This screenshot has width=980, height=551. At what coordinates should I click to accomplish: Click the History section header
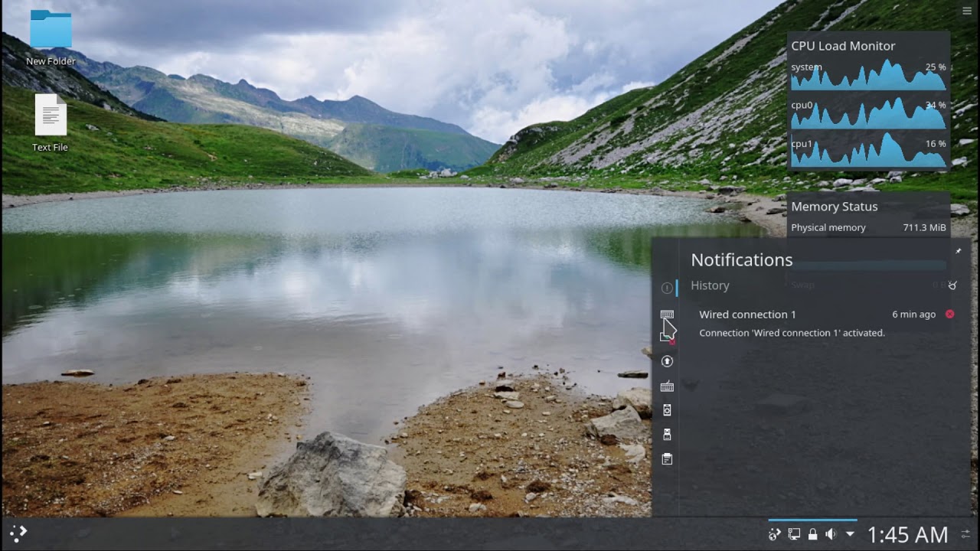click(710, 285)
